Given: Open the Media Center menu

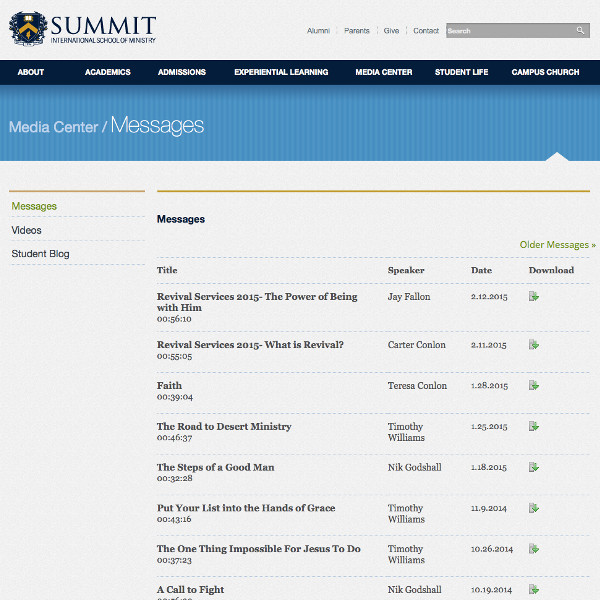Looking at the screenshot, I should pyautogui.click(x=384, y=72).
